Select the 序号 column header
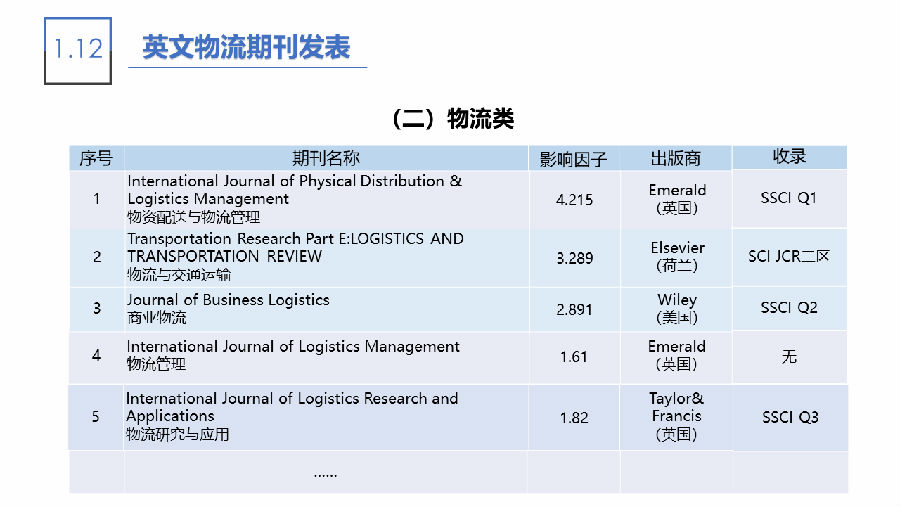900x506 pixels. pyautogui.click(x=96, y=158)
